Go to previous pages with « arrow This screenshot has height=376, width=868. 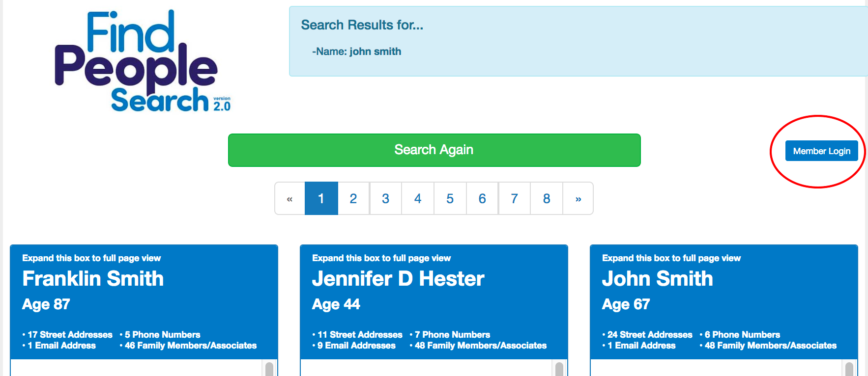(x=289, y=198)
